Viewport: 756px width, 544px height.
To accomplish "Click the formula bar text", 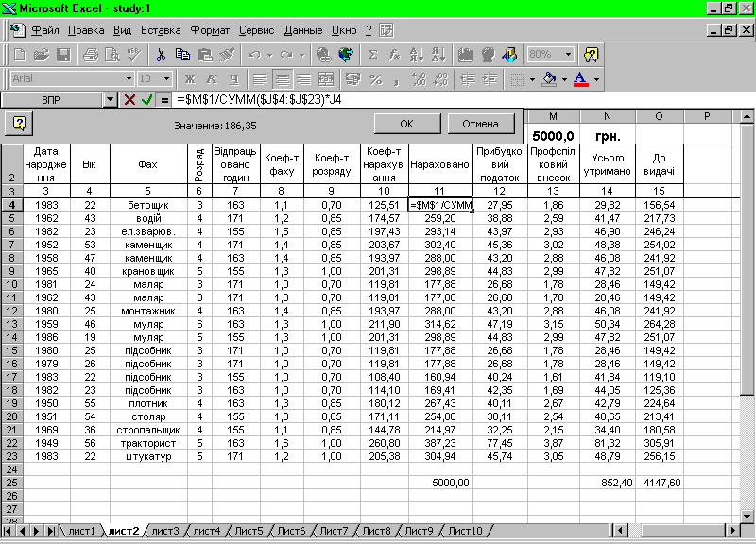I will (x=259, y=100).
